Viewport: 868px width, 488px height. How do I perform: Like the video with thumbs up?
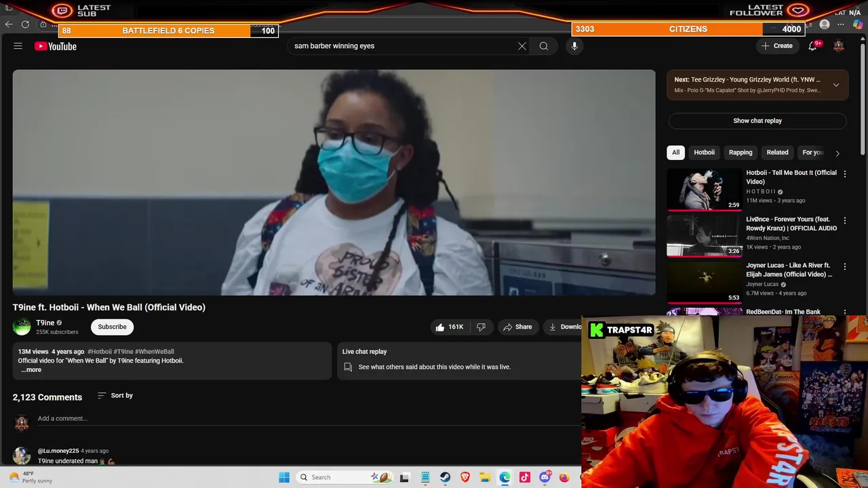tap(450, 327)
